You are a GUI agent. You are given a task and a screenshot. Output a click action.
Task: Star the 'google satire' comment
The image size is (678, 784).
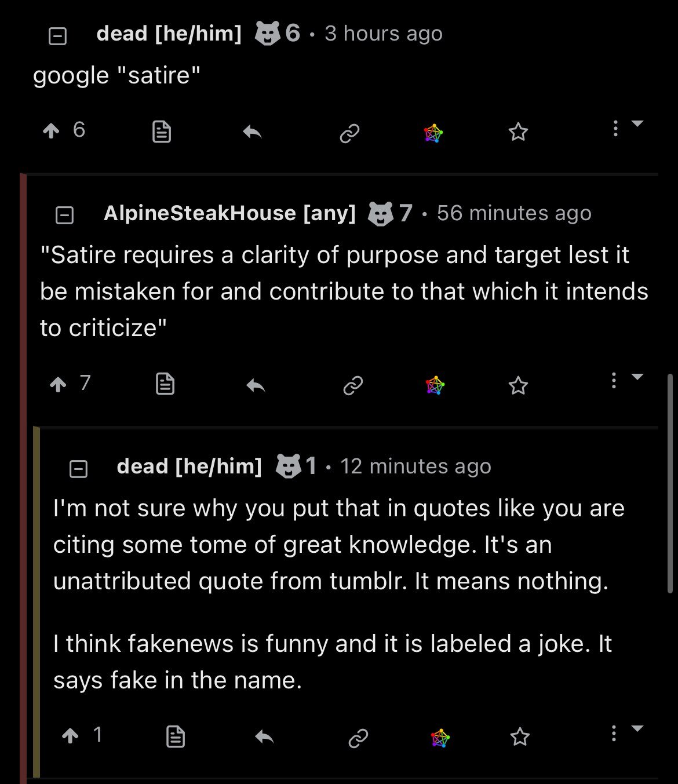[x=518, y=132]
